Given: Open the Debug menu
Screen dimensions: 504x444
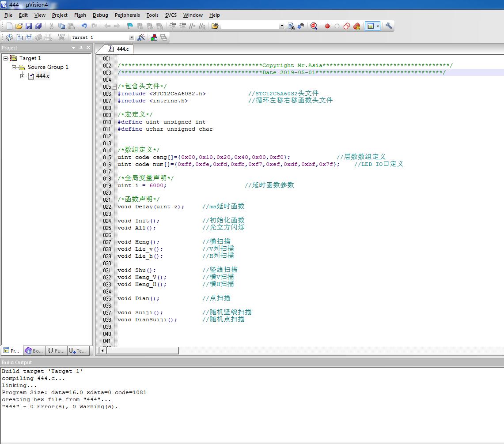Looking at the screenshot, I should click(x=100, y=15).
